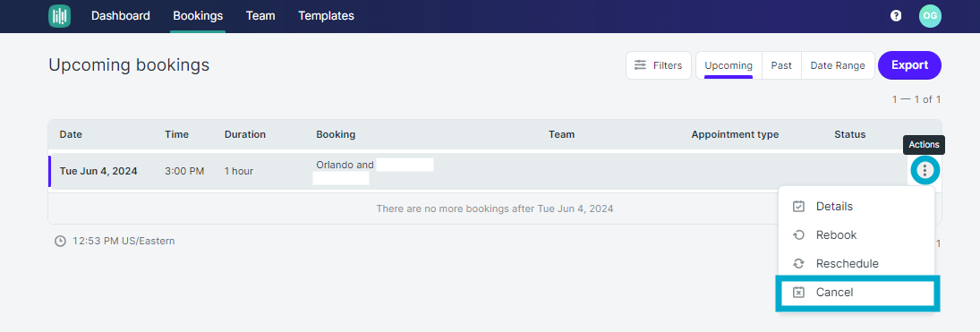Open the Templates navigation item
This screenshot has height=332, width=980.
[x=327, y=15]
